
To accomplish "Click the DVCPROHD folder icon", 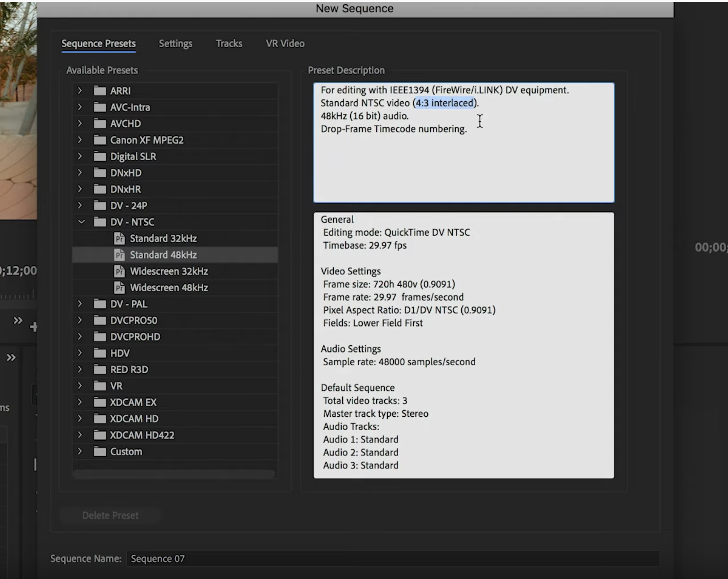I will coord(100,337).
